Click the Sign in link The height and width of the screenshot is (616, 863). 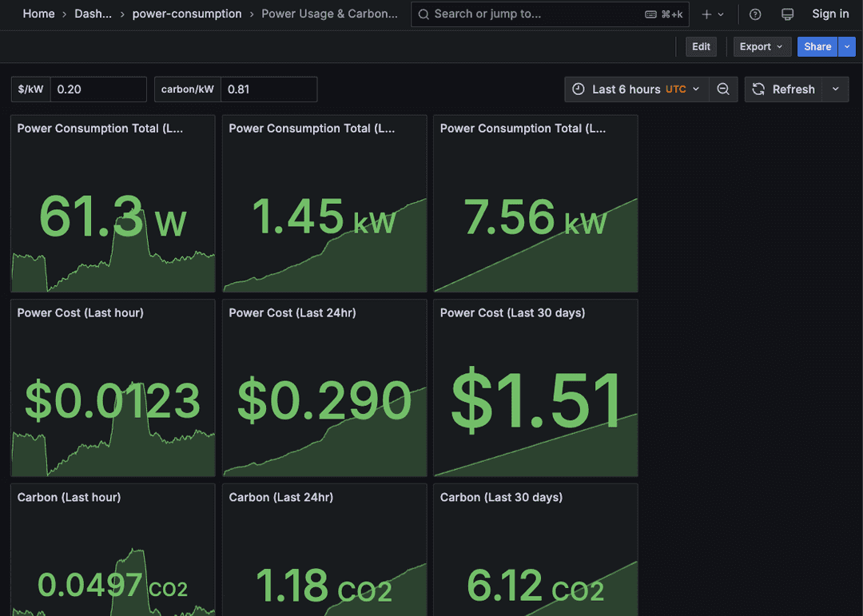click(x=830, y=14)
